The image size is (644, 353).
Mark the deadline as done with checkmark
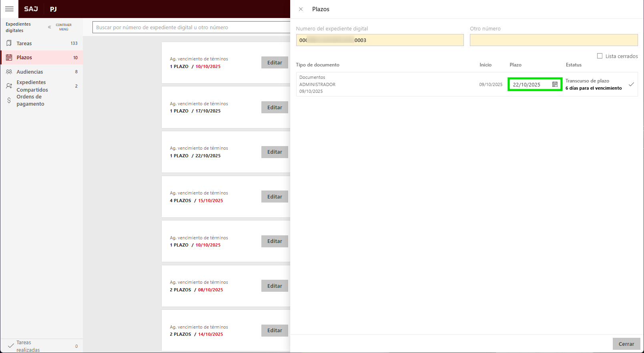[631, 84]
